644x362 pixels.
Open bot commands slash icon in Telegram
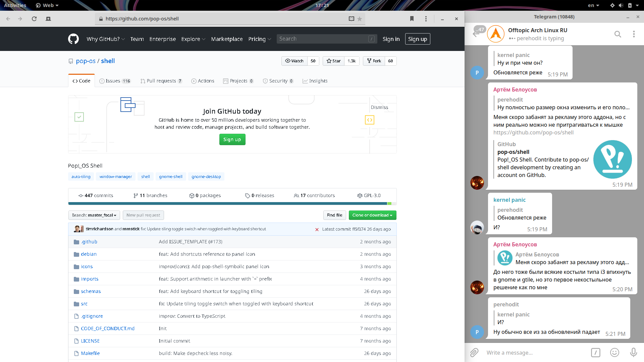pyautogui.click(x=595, y=353)
